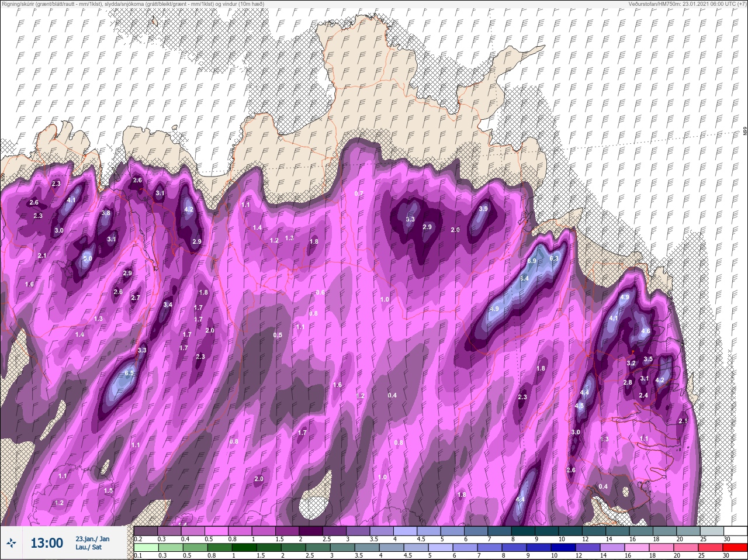Click the 5.3 precipitation value on the map
The height and width of the screenshot is (560, 748).
410,220
